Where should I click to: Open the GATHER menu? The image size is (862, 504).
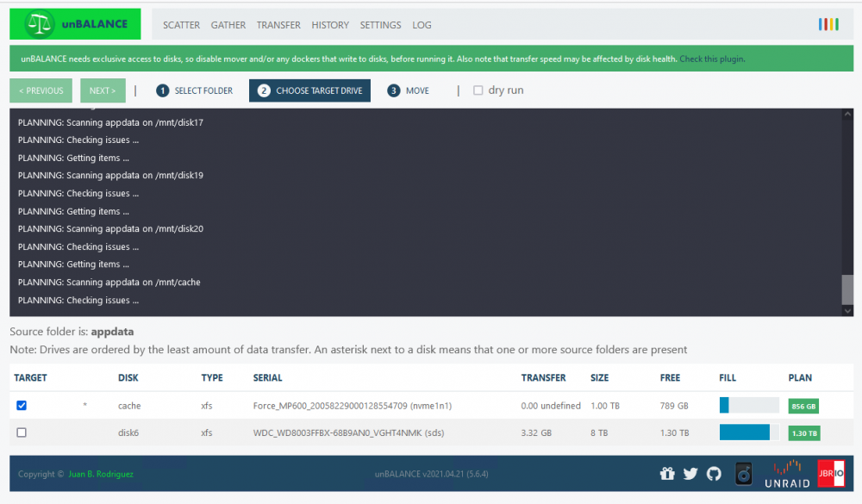tap(228, 25)
